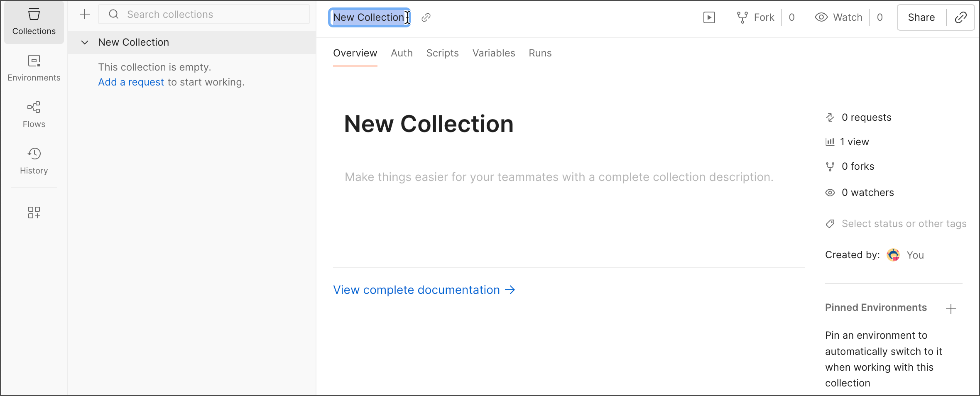Create a new collection with the plus icon

(84, 14)
